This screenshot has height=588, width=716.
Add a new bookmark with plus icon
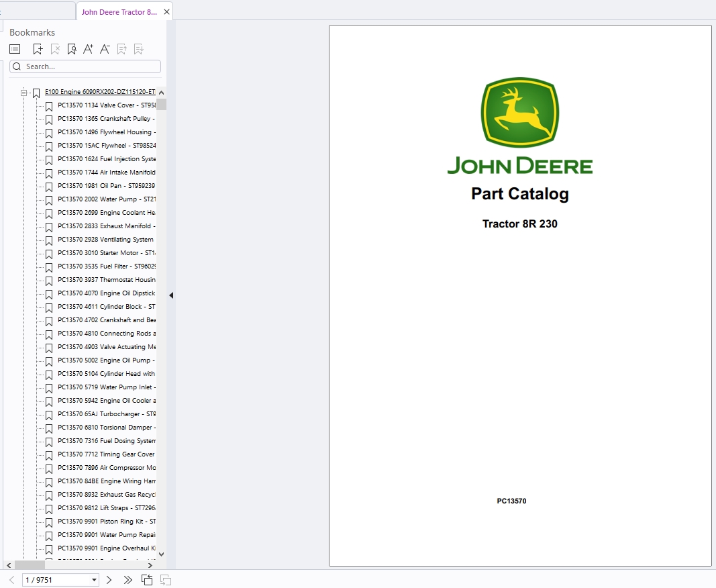[x=38, y=49]
